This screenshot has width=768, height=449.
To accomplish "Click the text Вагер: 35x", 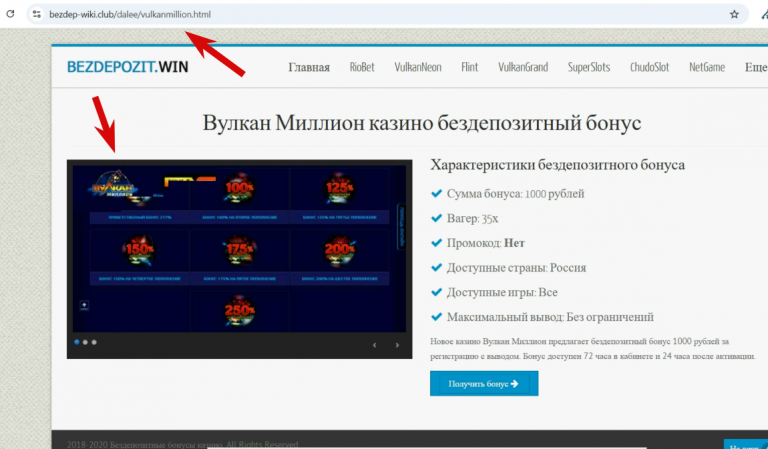I will tap(472, 219).
